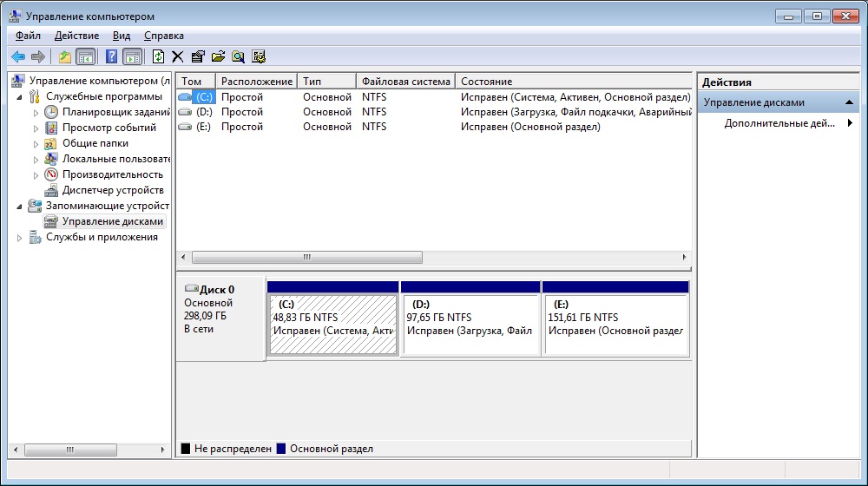Open the Справка menu

[x=164, y=36]
